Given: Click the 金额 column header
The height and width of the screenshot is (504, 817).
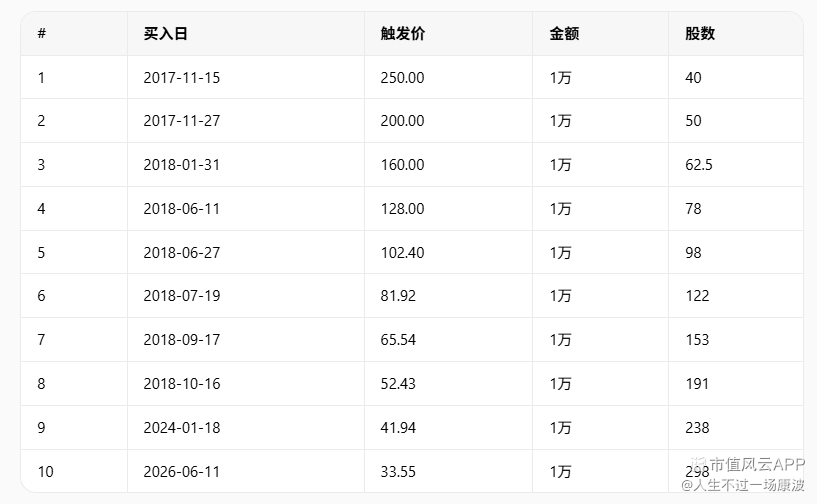Looking at the screenshot, I should 564,34.
